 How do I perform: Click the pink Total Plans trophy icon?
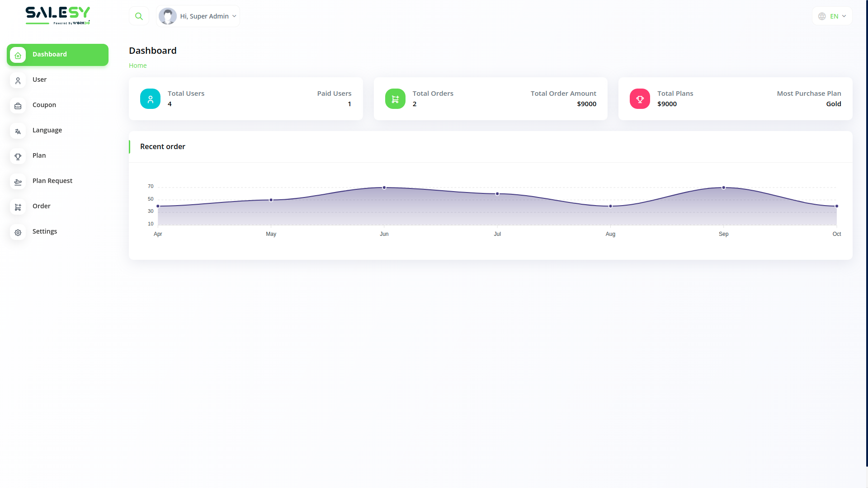click(640, 99)
